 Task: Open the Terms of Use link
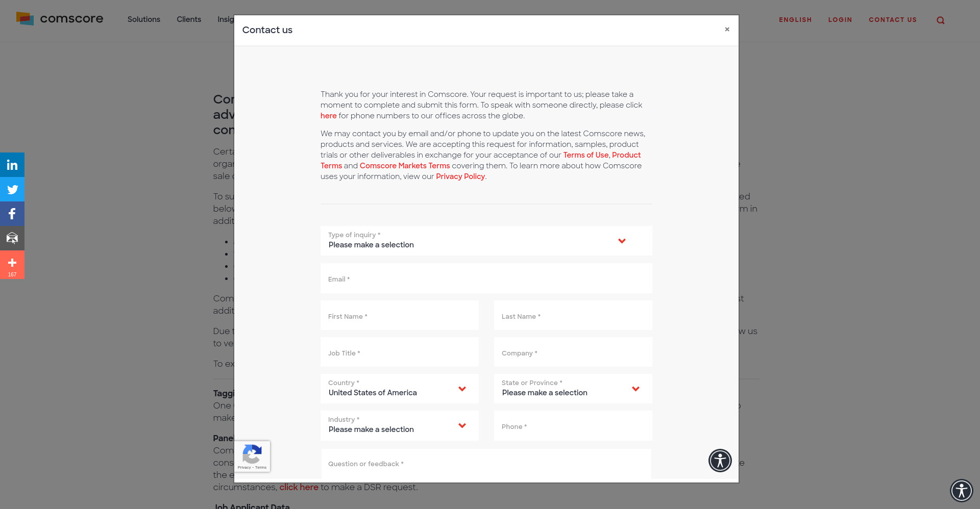pos(585,155)
